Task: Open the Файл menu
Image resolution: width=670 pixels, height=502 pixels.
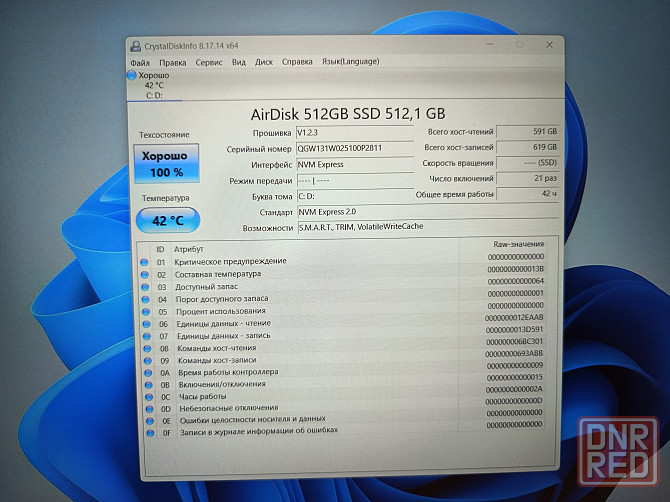Action: tap(140, 63)
